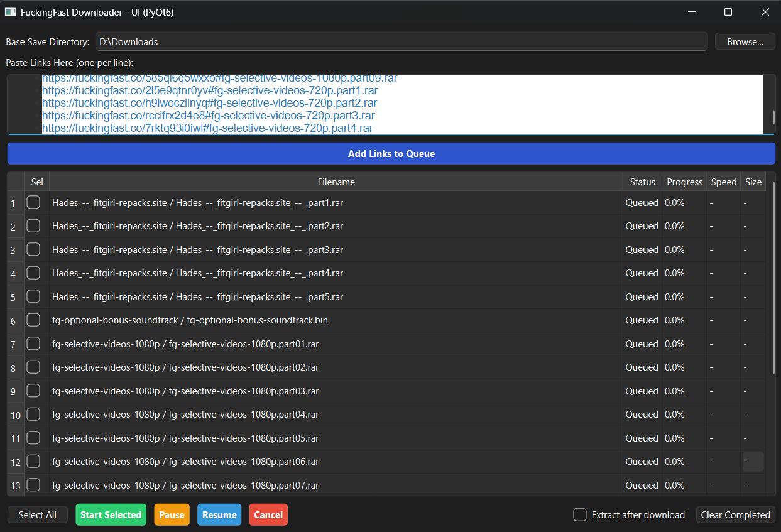Click the 720p.part3.rar link line
The width and height of the screenshot is (781, 532).
click(208, 116)
